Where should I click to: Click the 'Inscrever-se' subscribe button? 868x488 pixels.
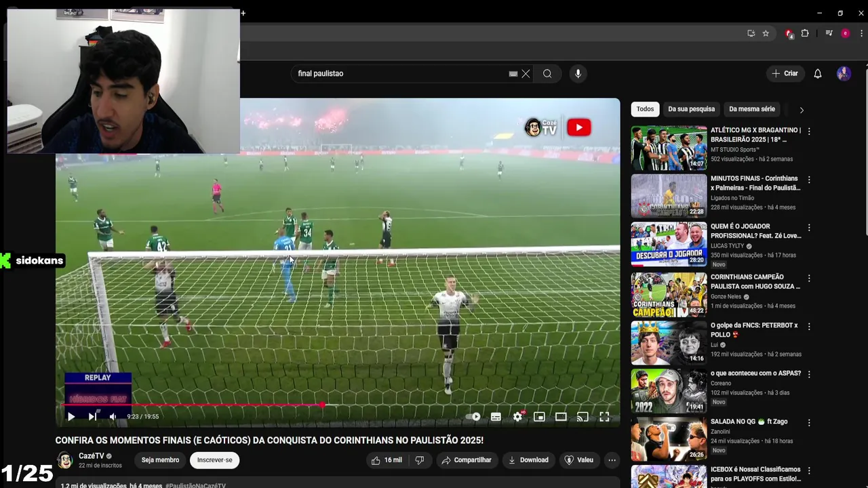(x=214, y=460)
